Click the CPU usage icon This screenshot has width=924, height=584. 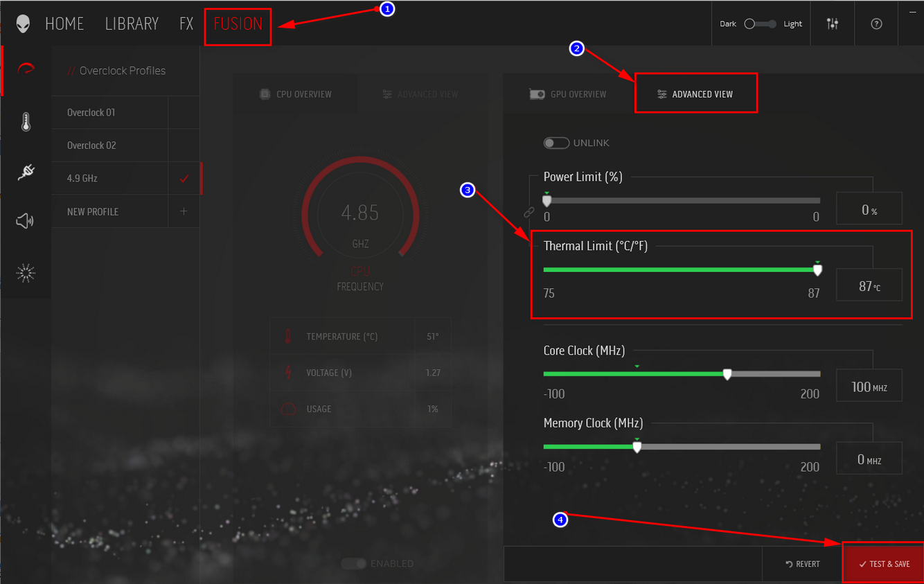[x=288, y=409]
